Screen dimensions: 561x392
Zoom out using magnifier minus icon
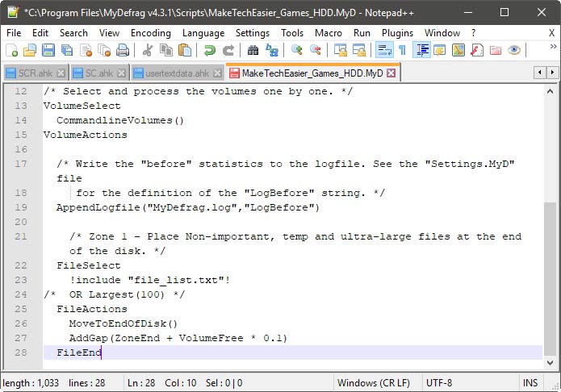pos(315,51)
